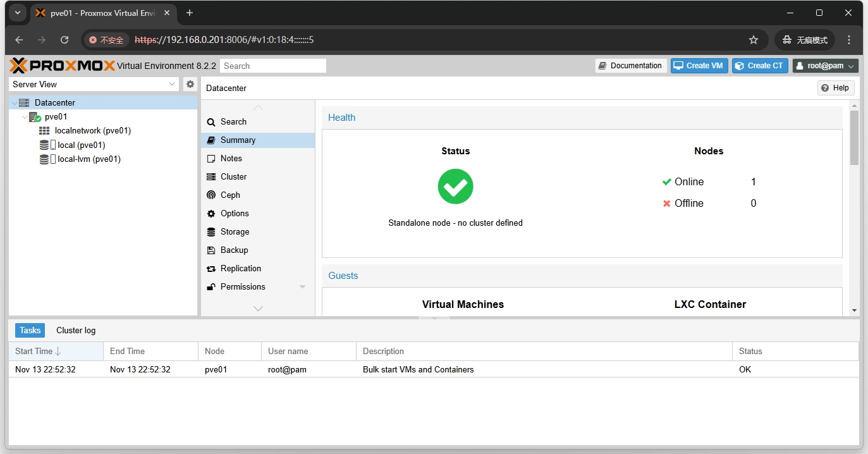Click the Proxmox search input field
The width and height of the screenshot is (868, 454).
[x=272, y=66]
